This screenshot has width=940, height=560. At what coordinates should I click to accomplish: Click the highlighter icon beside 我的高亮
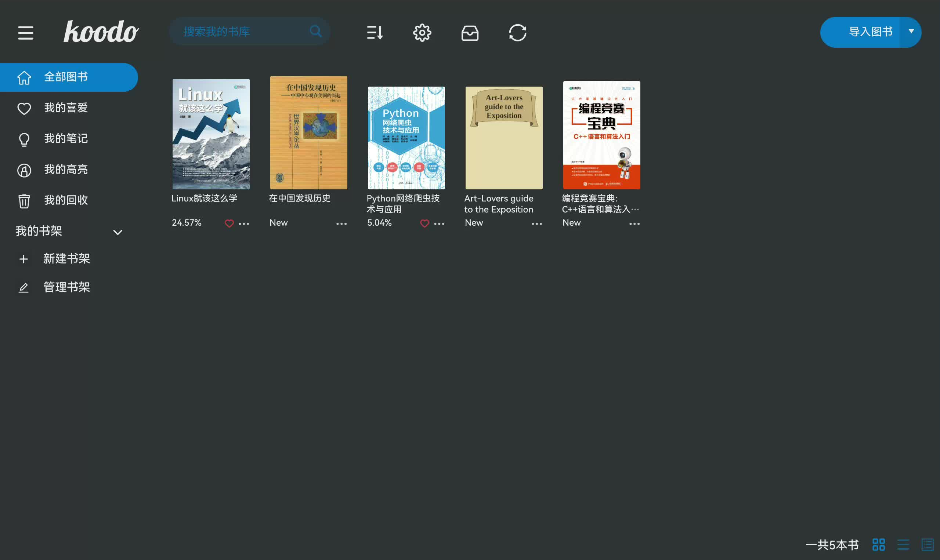(24, 170)
